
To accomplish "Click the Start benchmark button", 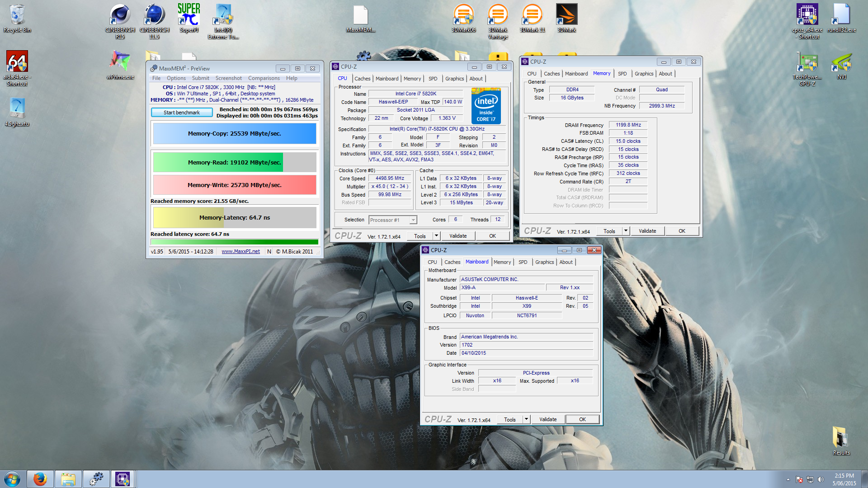I will pos(182,113).
